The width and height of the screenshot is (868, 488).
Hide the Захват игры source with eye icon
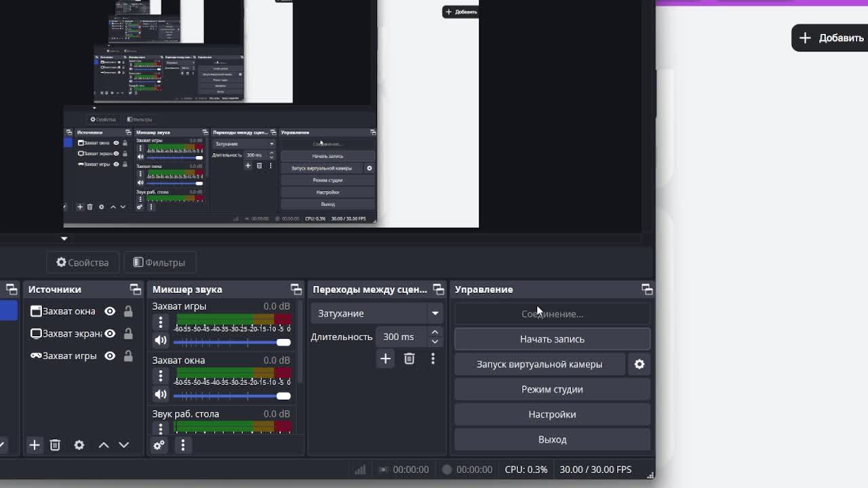110,356
